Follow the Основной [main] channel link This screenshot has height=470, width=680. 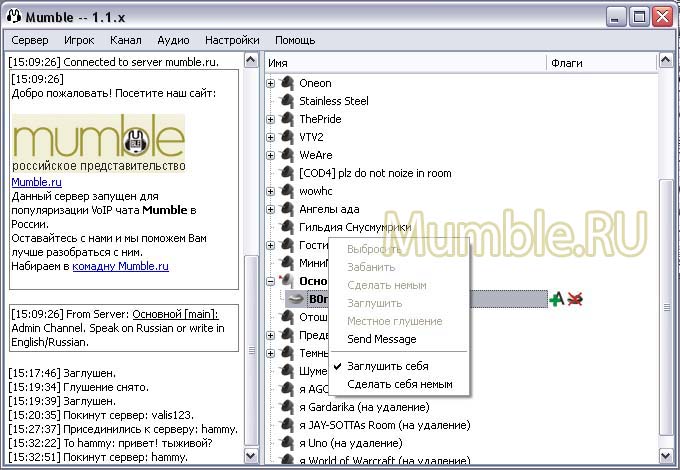(175, 315)
